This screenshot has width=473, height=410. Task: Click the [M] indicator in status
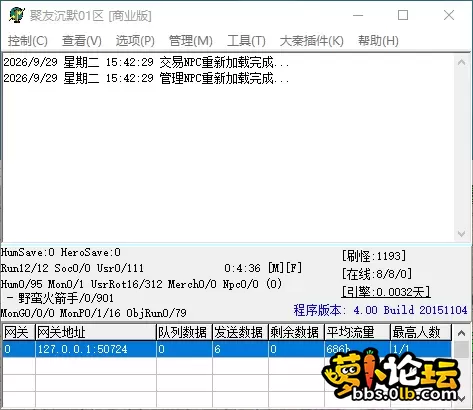pyautogui.click(x=277, y=268)
